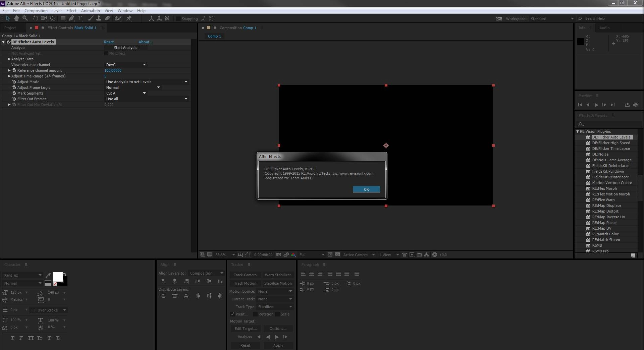The height and width of the screenshot is (350, 644).
Task: Jump to first frame in Preview
Action: (x=580, y=105)
